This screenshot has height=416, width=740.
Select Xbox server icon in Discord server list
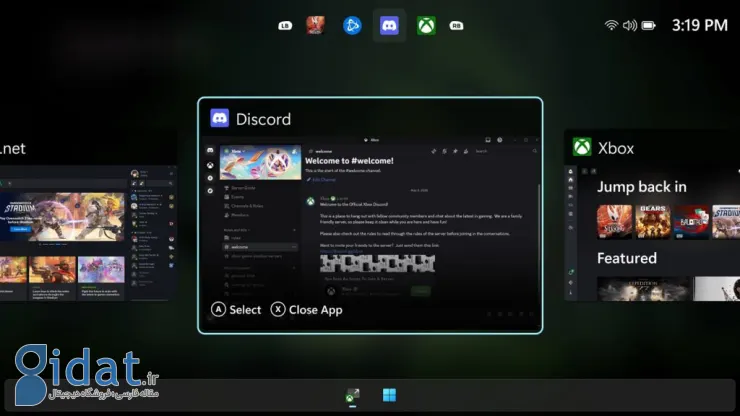pos(210,165)
